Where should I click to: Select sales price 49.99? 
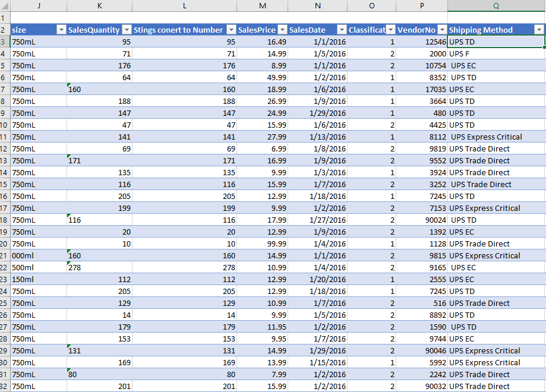tap(263, 77)
